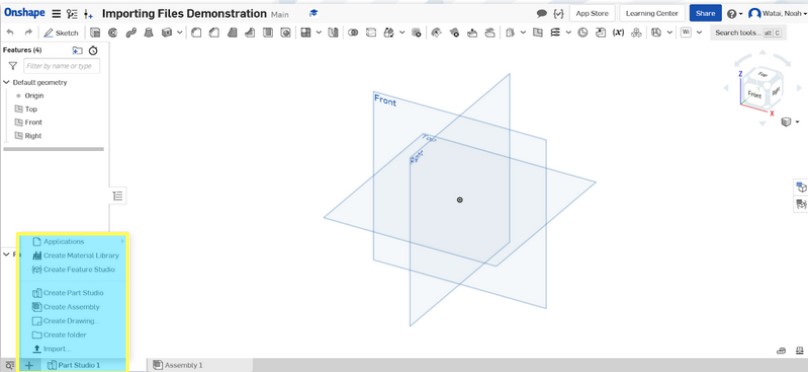The height and width of the screenshot is (372, 808).
Task: Select the Linear pattern tool
Action: coord(306,32)
